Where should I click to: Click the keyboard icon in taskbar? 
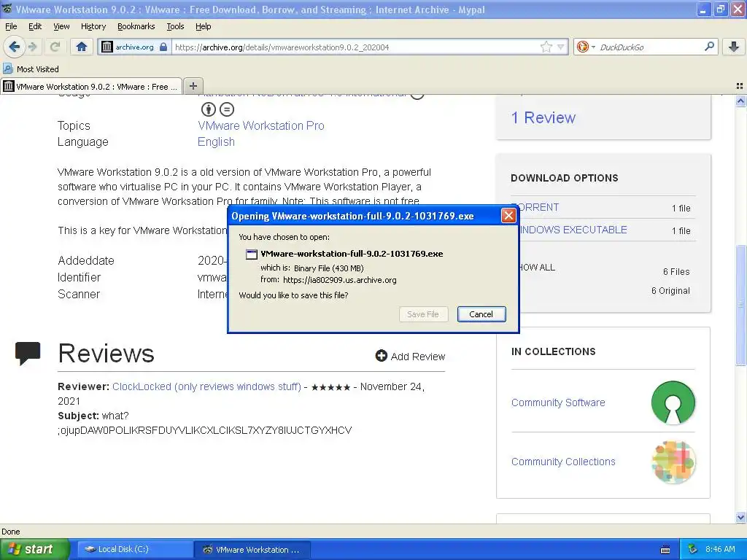click(x=665, y=550)
